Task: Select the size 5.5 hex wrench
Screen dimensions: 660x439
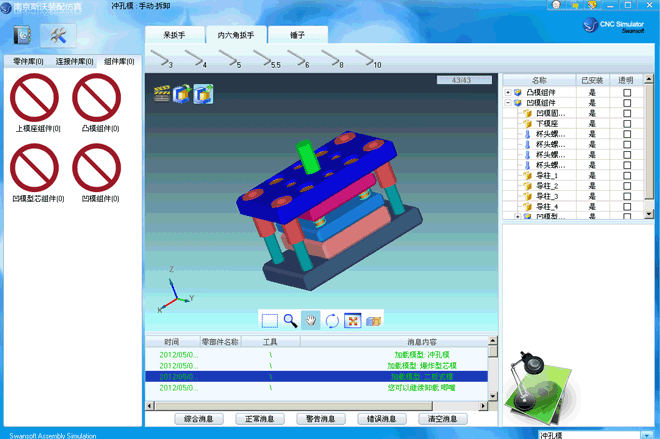Action: [268, 60]
